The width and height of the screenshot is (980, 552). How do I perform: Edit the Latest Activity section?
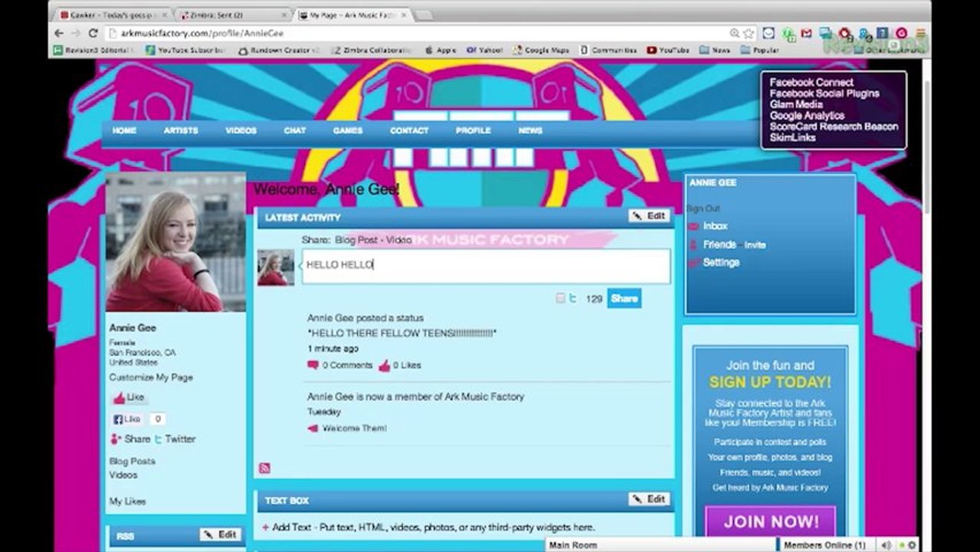click(x=649, y=216)
